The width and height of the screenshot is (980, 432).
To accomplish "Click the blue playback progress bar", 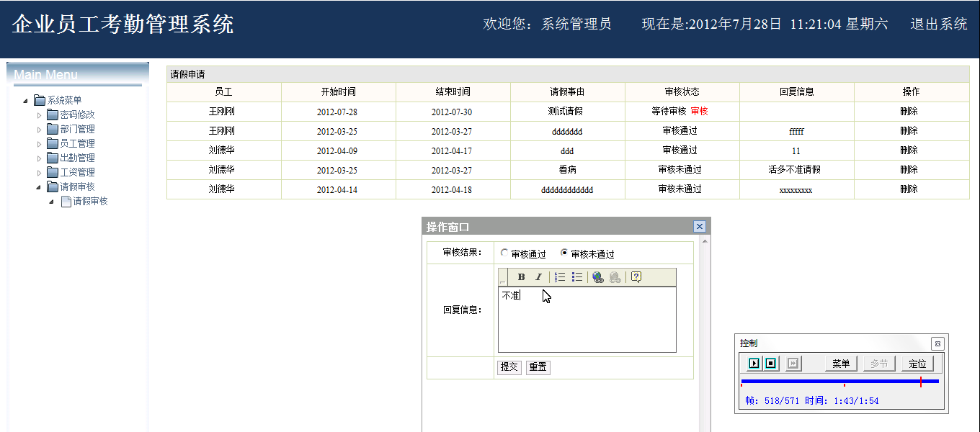I will (839, 381).
